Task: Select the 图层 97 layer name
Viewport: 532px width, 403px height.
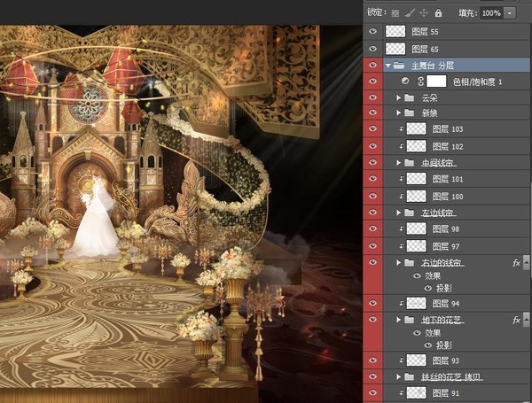Action: coord(446,246)
